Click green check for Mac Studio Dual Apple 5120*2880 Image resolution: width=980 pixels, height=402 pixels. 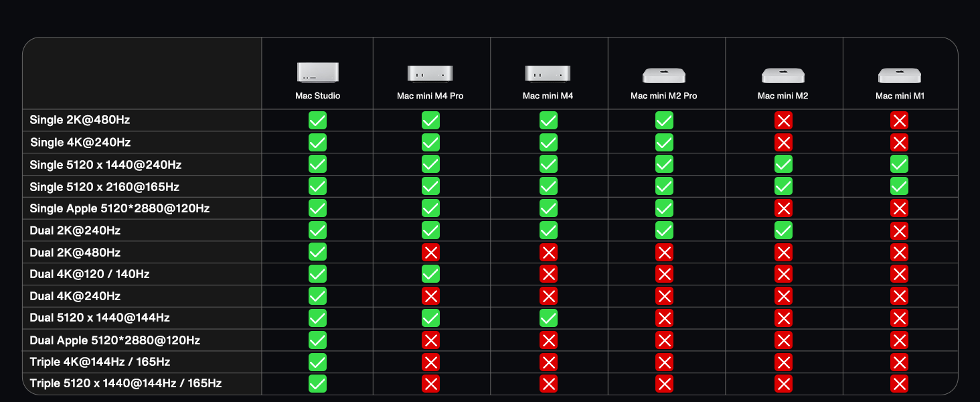click(318, 340)
